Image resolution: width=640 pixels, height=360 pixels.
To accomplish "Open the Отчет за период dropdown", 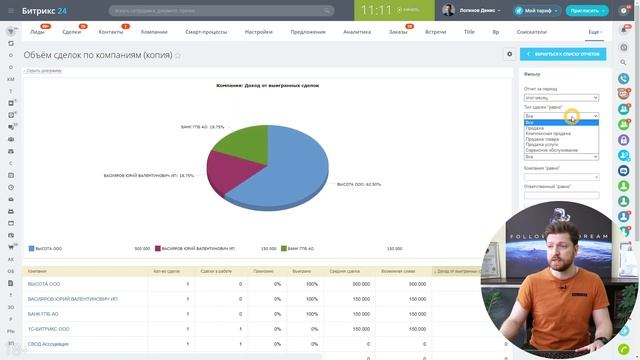I will (x=561, y=98).
